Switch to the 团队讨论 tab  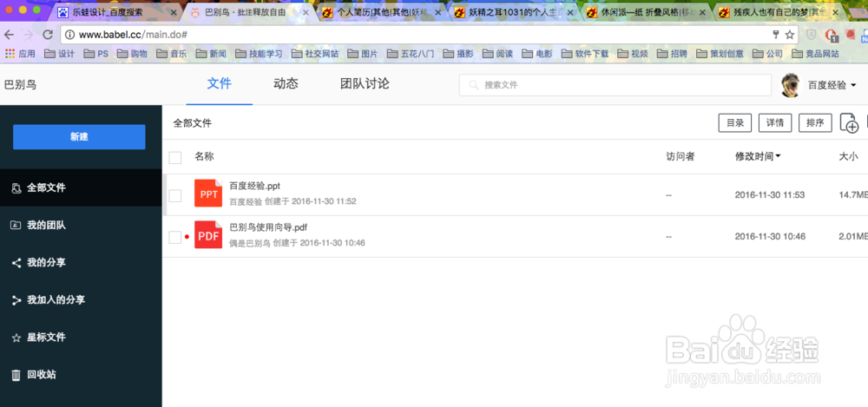(365, 83)
